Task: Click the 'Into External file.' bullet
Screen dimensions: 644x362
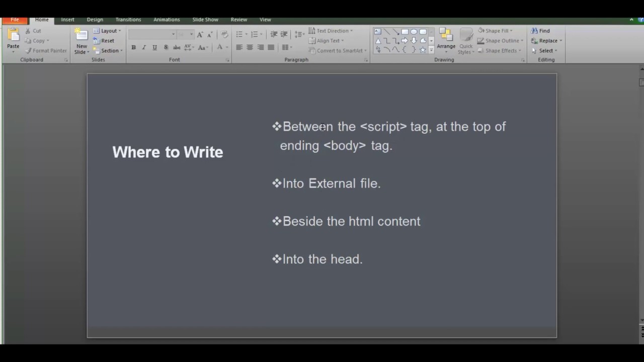Action: point(332,184)
